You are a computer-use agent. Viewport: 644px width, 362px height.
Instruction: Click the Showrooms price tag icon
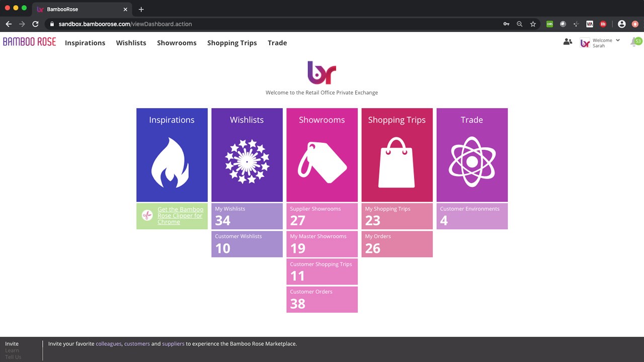(322, 162)
